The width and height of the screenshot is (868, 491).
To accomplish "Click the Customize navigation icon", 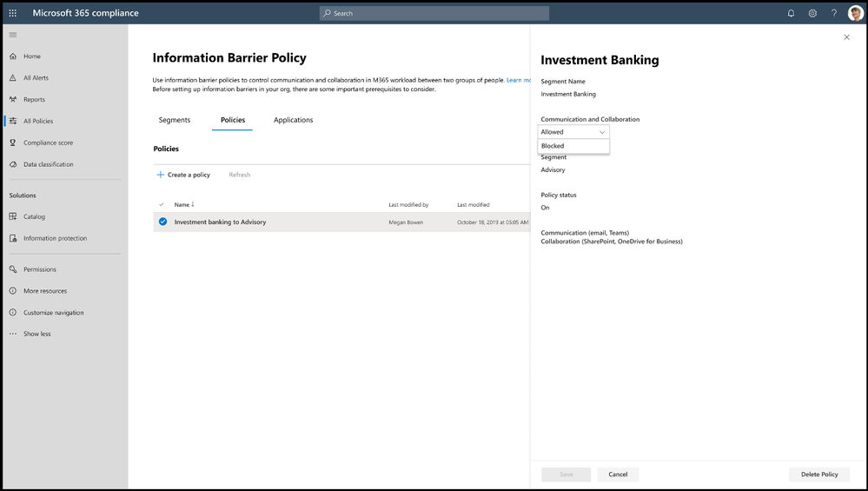I will [13, 312].
